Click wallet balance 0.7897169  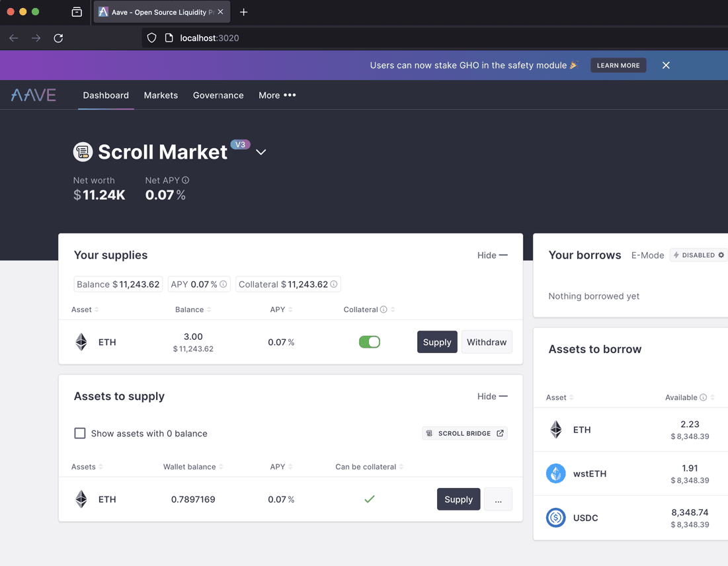coord(193,499)
